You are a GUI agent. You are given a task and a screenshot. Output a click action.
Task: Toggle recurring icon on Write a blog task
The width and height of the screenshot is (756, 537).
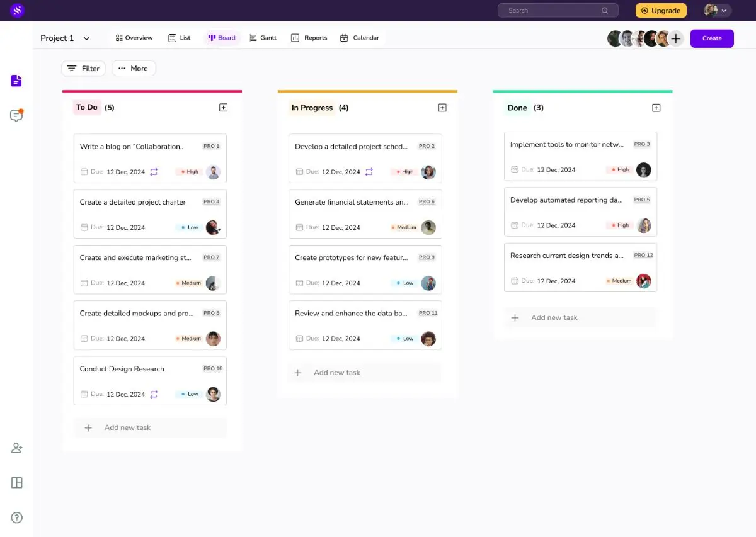click(154, 172)
